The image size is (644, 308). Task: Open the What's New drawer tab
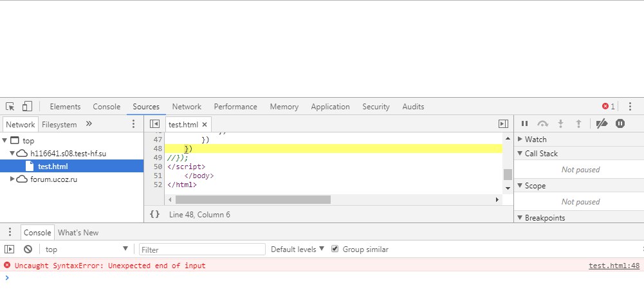(x=78, y=232)
